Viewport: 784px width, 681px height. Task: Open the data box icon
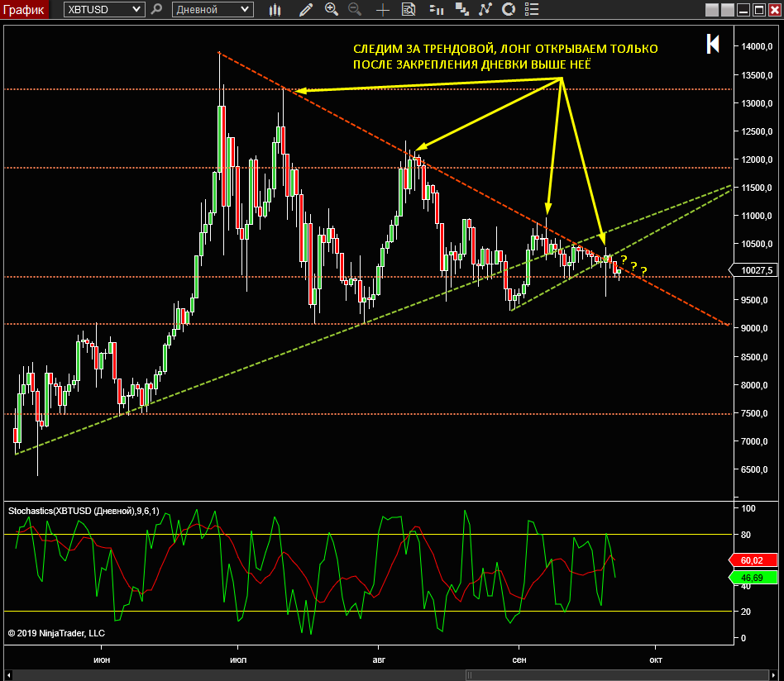(x=409, y=9)
